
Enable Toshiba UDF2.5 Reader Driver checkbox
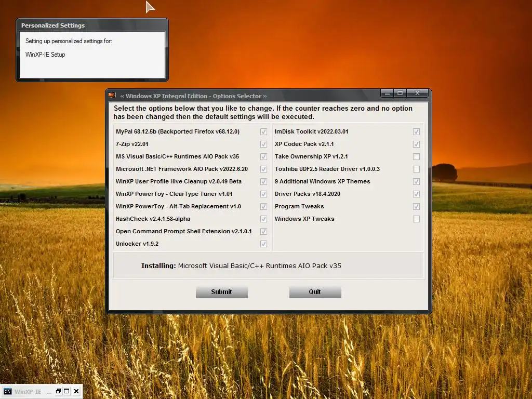point(416,169)
